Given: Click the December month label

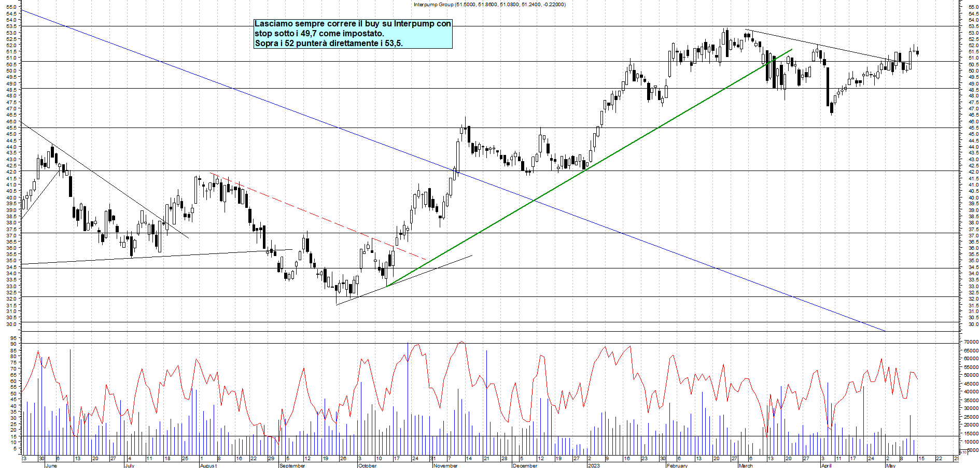Looking at the screenshot, I should tap(525, 465).
